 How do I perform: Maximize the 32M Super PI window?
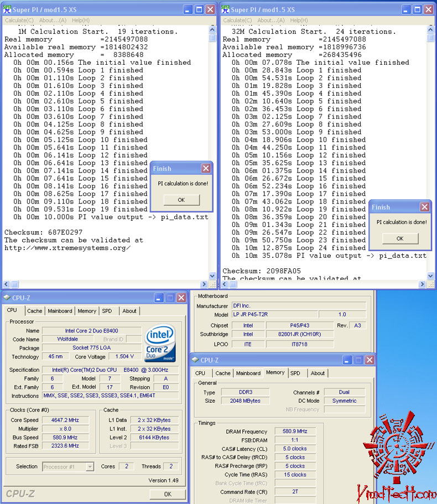click(x=418, y=9)
